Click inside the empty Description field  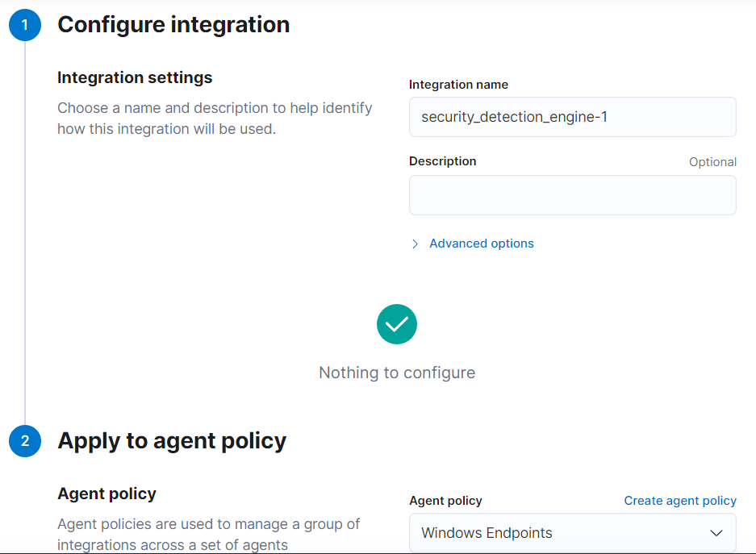tap(572, 195)
